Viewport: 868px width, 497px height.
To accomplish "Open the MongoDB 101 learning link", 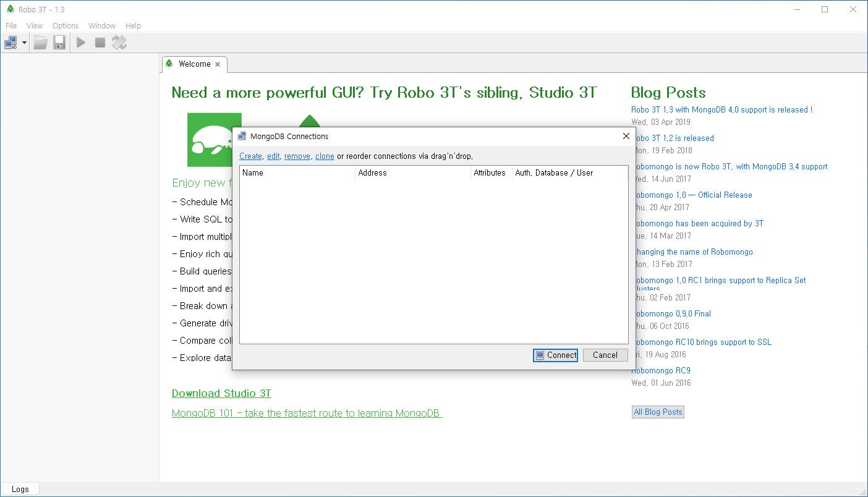I will 307,413.
